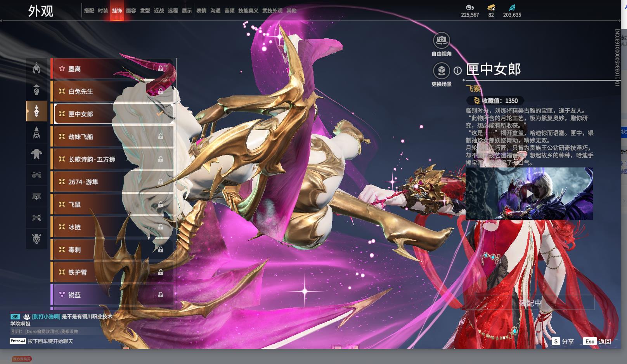Click the 自由视角 free camera icon
Image resolution: width=627 pixels, height=364 pixels.
[441, 40]
